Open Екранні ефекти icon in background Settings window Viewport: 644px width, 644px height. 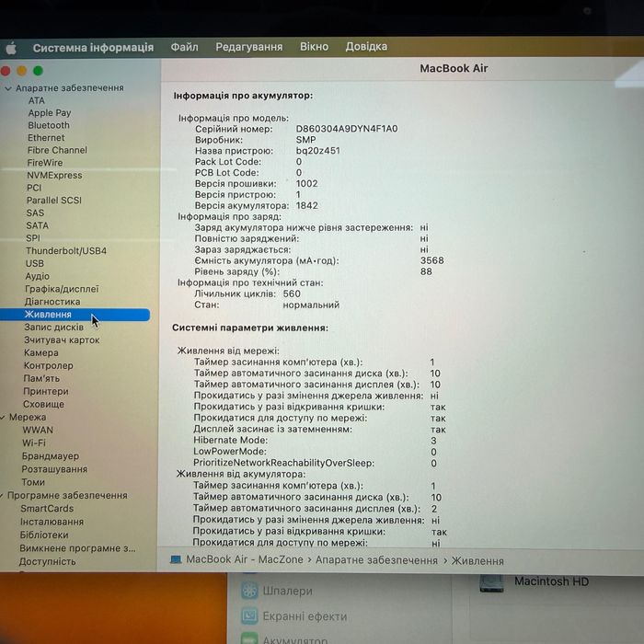249,615
